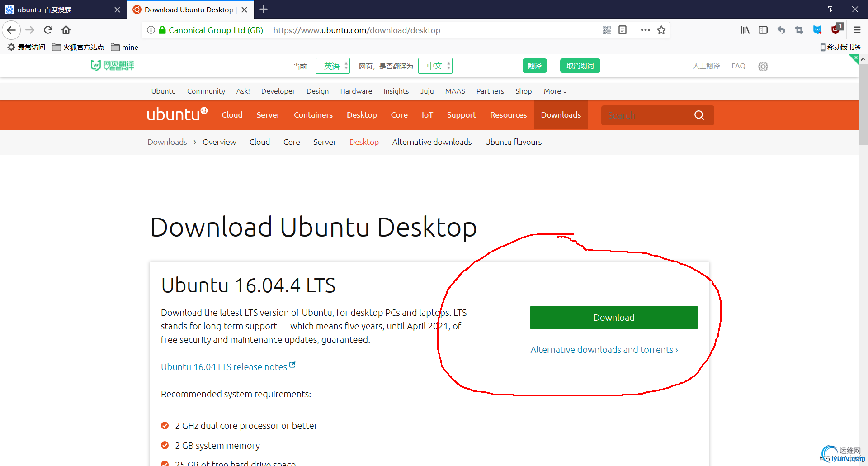Click the green padlock security icon
Image resolution: width=868 pixels, height=466 pixels.
point(162,30)
